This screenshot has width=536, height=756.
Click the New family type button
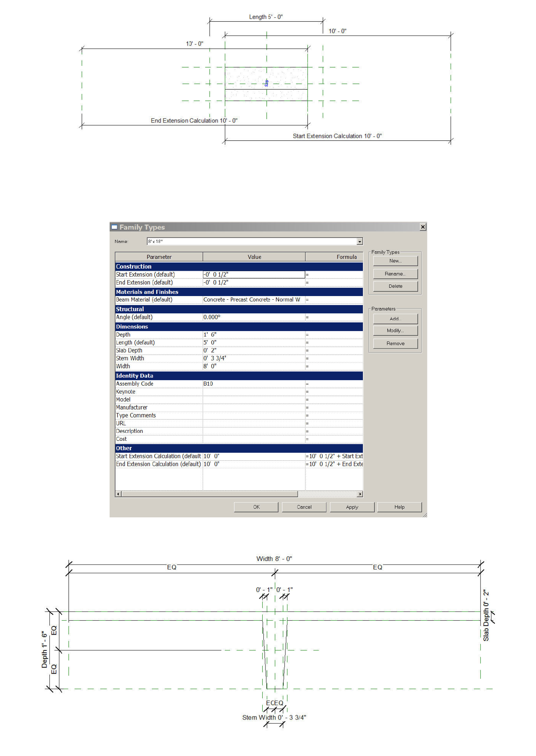(x=395, y=261)
